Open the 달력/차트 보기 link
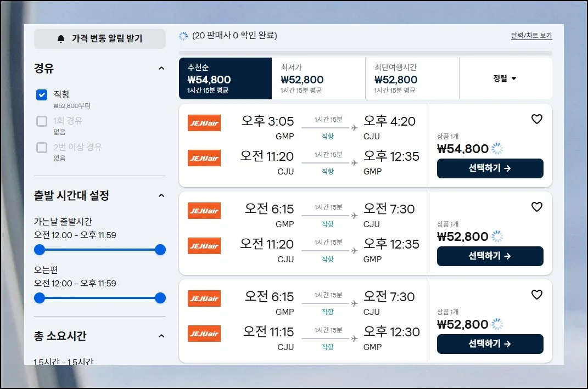 pyautogui.click(x=531, y=36)
